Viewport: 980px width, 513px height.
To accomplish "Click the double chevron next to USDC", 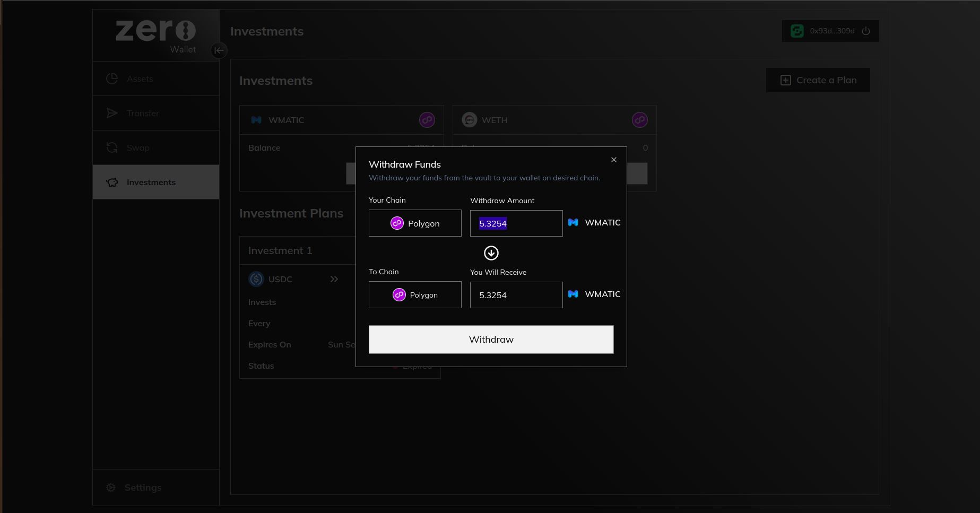I will [x=334, y=279].
